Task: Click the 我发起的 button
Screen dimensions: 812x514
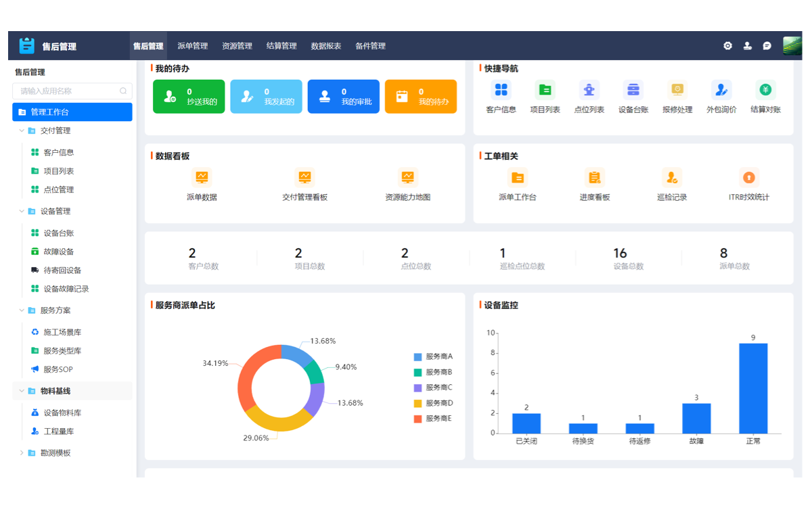Action: tap(266, 96)
